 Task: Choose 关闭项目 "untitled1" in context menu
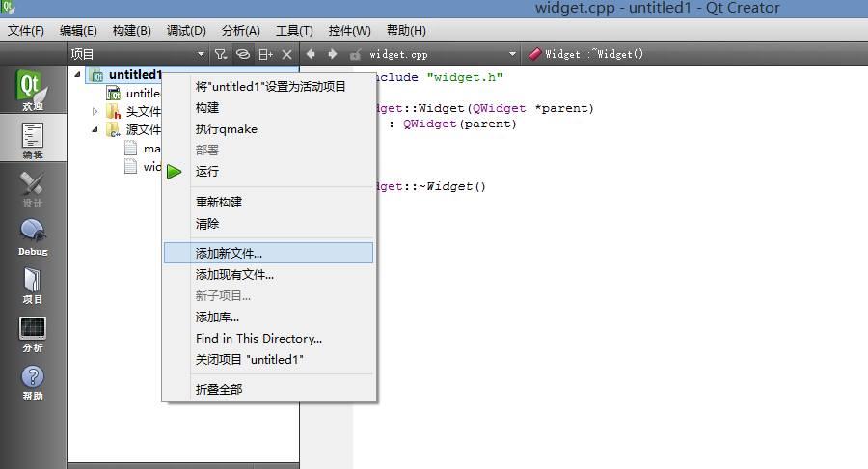pyautogui.click(x=268, y=360)
